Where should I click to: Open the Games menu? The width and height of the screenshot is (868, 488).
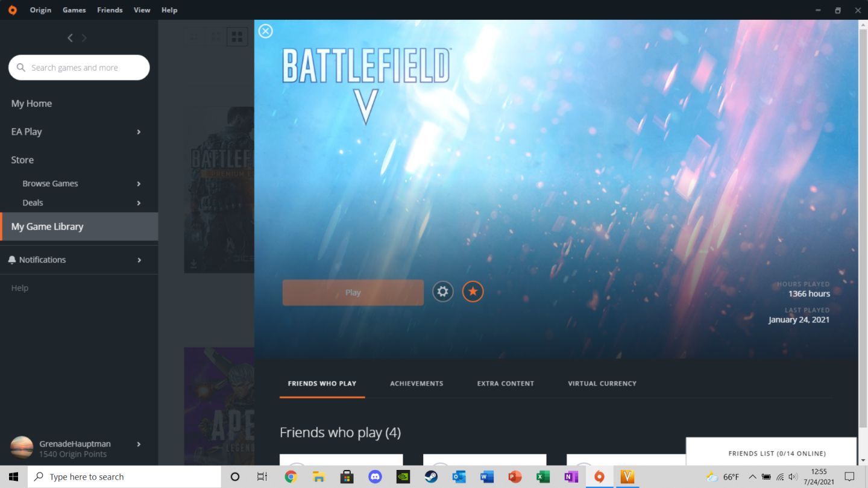tap(74, 10)
